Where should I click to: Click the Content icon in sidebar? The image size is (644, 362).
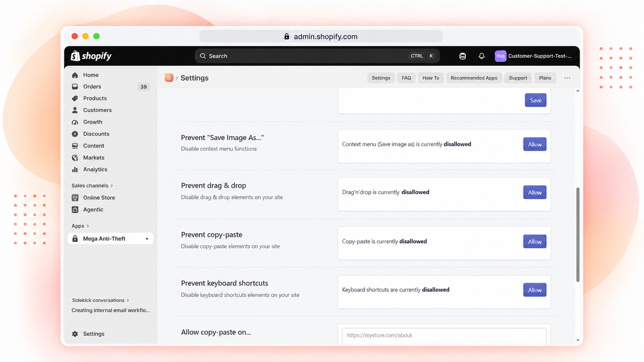tap(75, 146)
